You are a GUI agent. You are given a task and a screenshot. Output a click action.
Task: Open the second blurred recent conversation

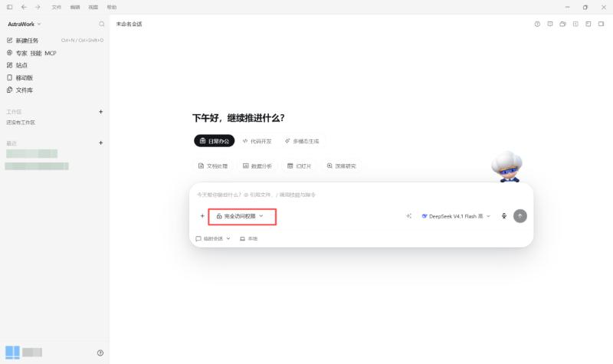click(37, 166)
